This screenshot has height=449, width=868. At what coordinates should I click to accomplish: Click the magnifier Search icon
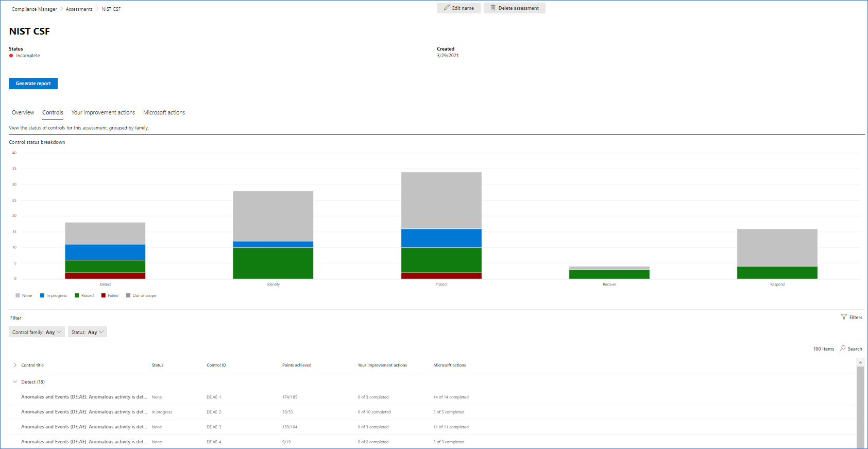pyautogui.click(x=843, y=348)
